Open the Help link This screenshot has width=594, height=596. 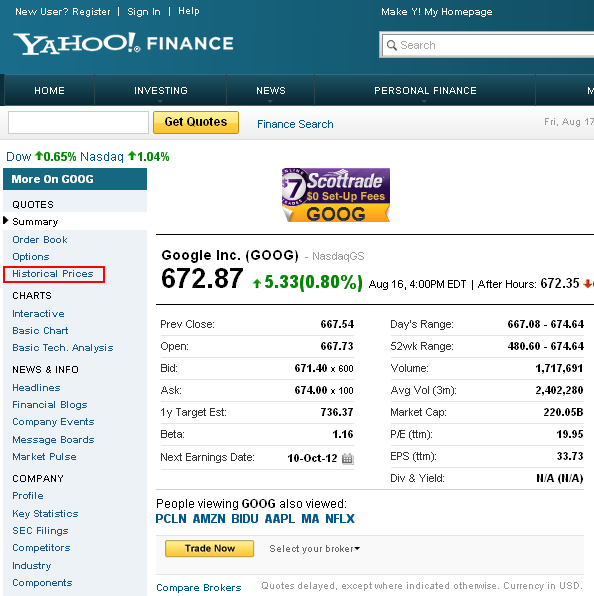(189, 11)
